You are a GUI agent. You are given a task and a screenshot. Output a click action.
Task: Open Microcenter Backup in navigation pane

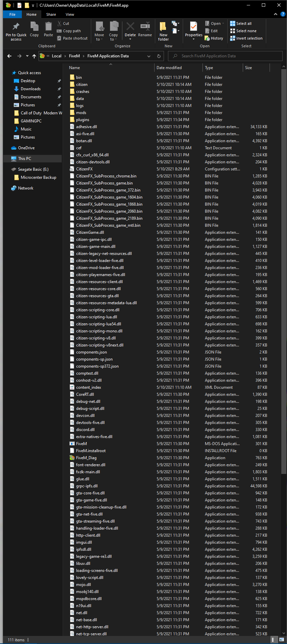(x=39, y=177)
